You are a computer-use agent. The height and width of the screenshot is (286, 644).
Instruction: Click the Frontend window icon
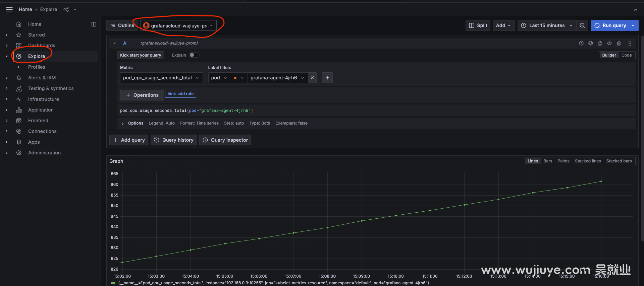[x=19, y=121]
